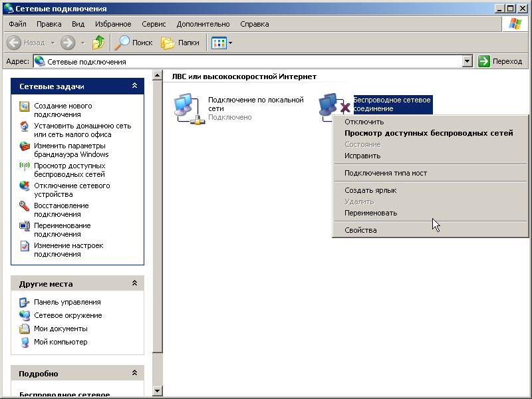Click the title bar globe icon
The width and height of the screenshot is (532, 399).
pos(9,8)
